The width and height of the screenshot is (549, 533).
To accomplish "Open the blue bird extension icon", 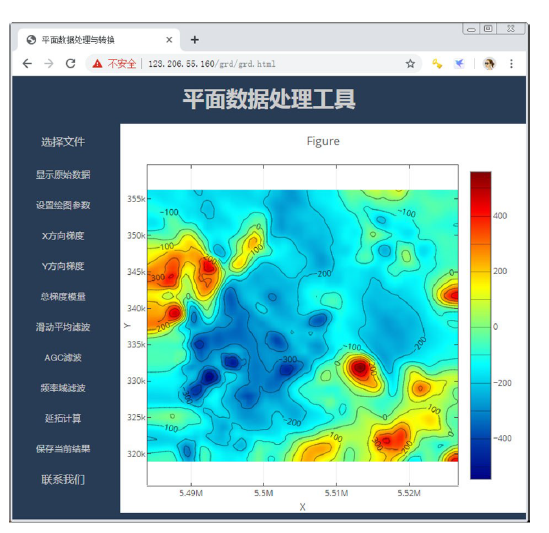I will point(459,64).
